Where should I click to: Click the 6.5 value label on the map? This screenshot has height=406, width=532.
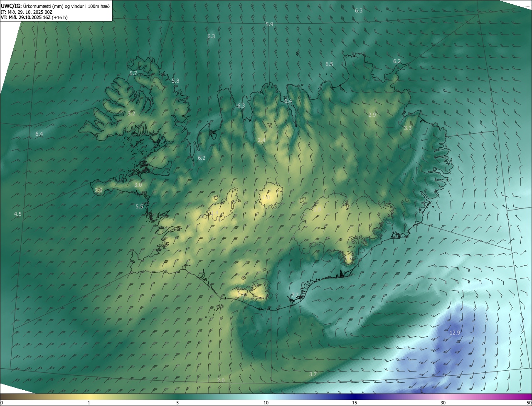[329, 64]
